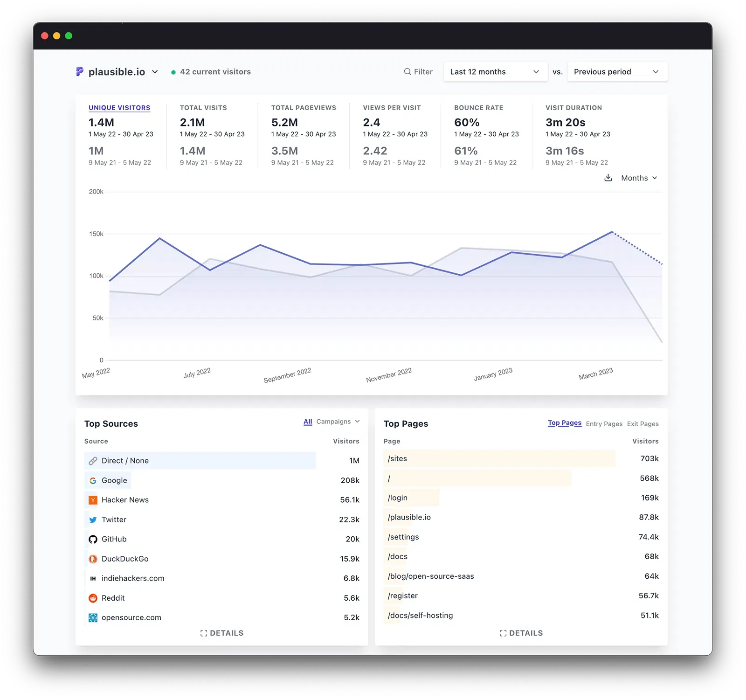
Task: Open the Filter search icon
Action: [x=408, y=72]
